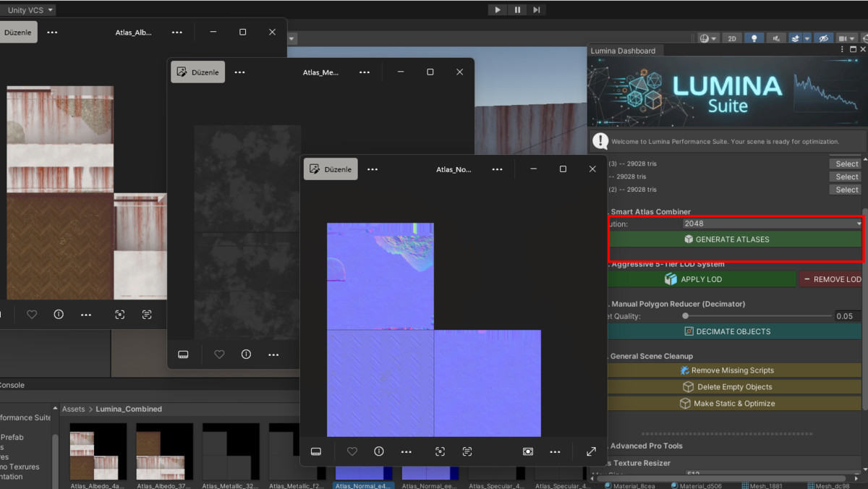This screenshot has width=868, height=489.
Task: Step one frame forward in Unity
Action: tap(536, 9)
